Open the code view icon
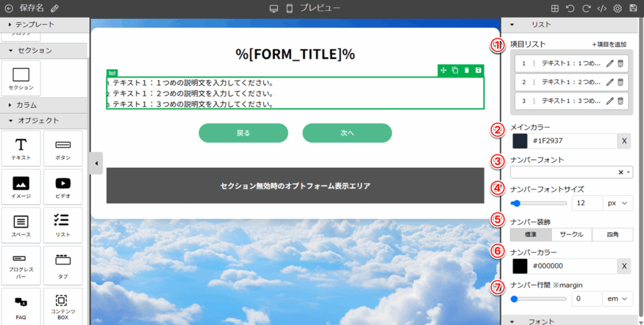The height and width of the screenshot is (325, 644). [602, 9]
